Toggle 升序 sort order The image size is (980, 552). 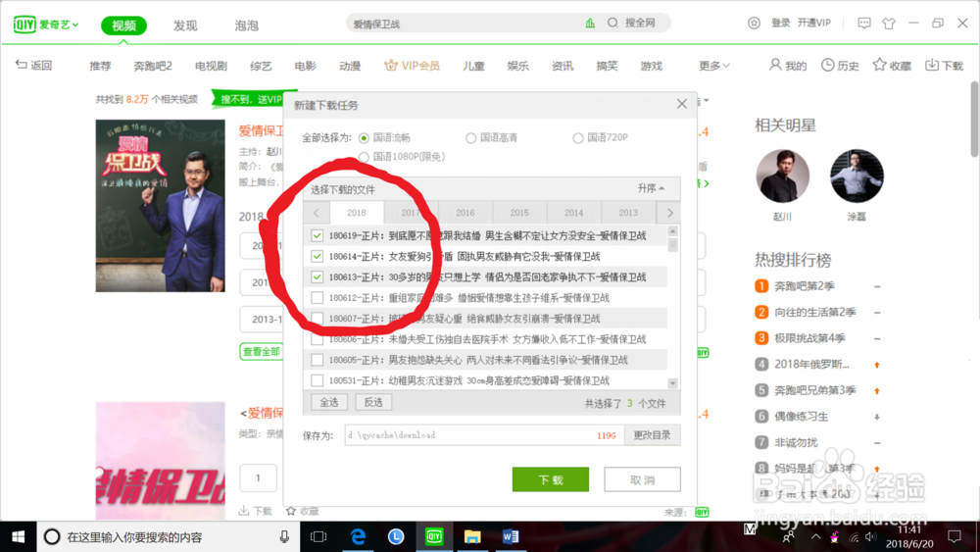(652, 188)
